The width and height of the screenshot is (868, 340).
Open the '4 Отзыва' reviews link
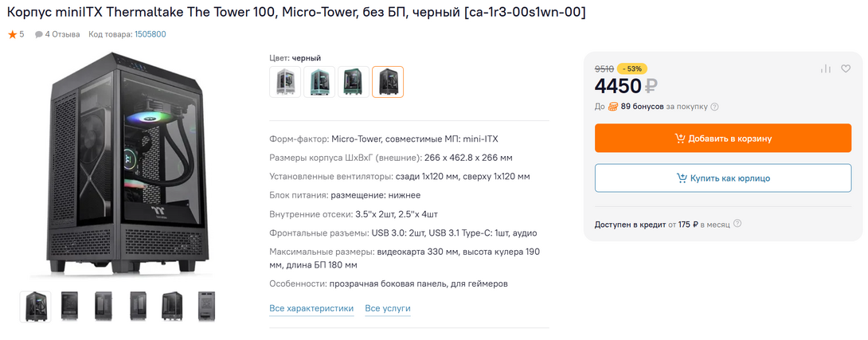pos(62,34)
